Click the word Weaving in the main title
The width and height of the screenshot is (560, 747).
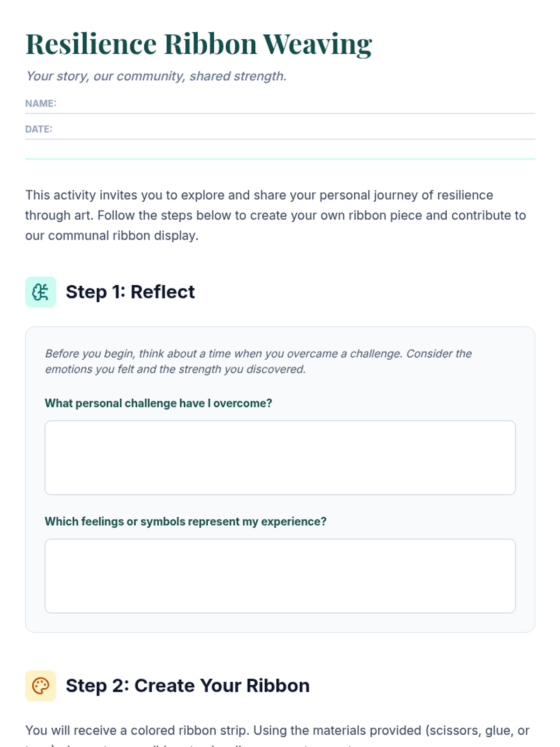point(317,44)
